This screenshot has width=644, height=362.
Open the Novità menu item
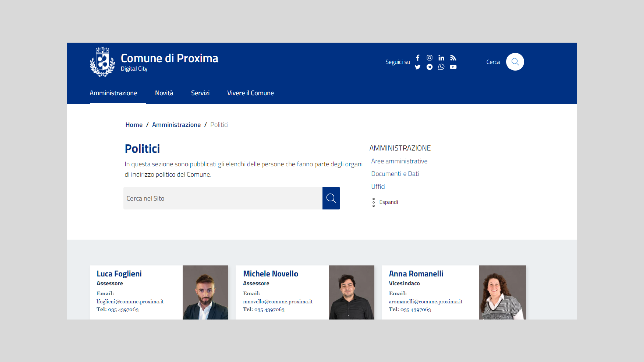[x=164, y=93]
